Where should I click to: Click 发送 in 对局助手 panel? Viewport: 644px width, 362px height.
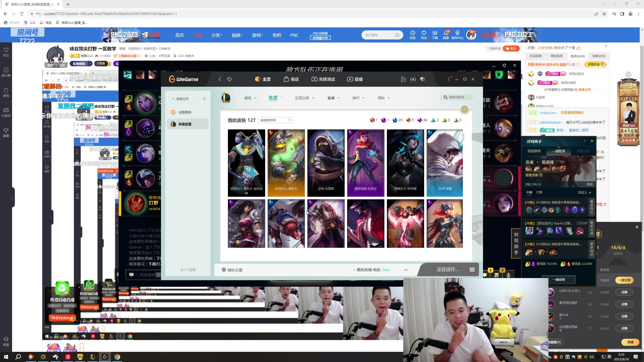coord(590,184)
